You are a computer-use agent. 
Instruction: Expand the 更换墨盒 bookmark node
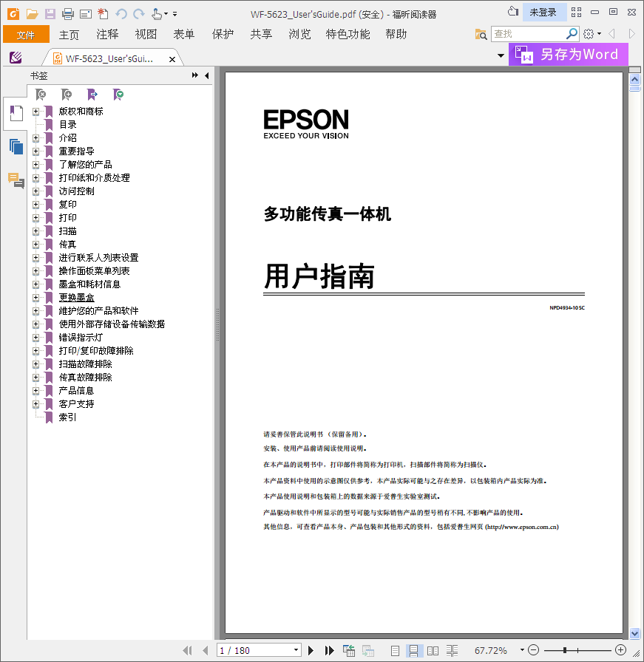pos(36,298)
